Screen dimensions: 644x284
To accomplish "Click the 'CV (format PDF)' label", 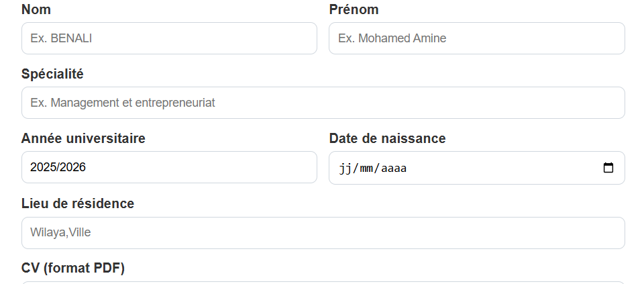I will pos(73,268).
